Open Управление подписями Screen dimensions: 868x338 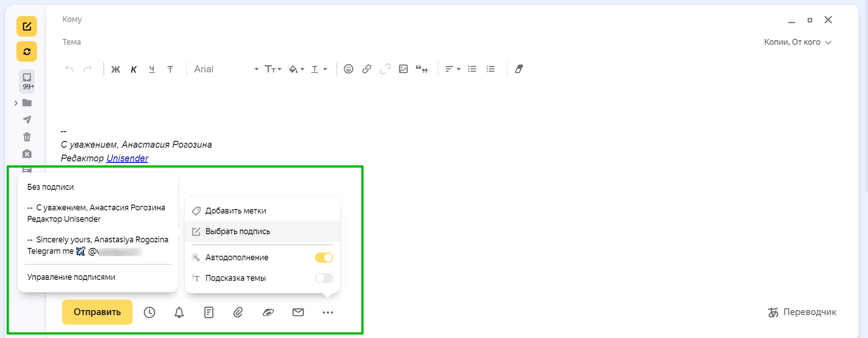click(x=71, y=277)
